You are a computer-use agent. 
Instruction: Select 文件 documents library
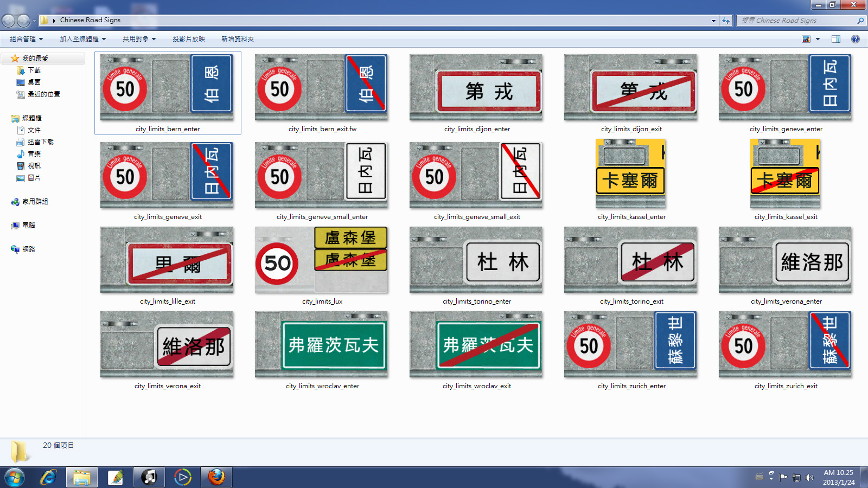pos(34,130)
